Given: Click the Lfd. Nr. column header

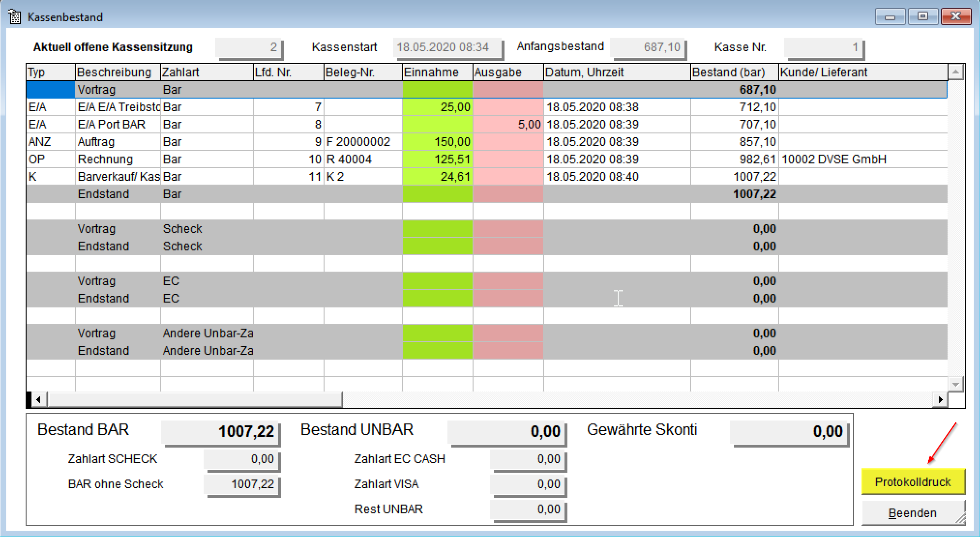Looking at the screenshot, I should tap(289, 72).
